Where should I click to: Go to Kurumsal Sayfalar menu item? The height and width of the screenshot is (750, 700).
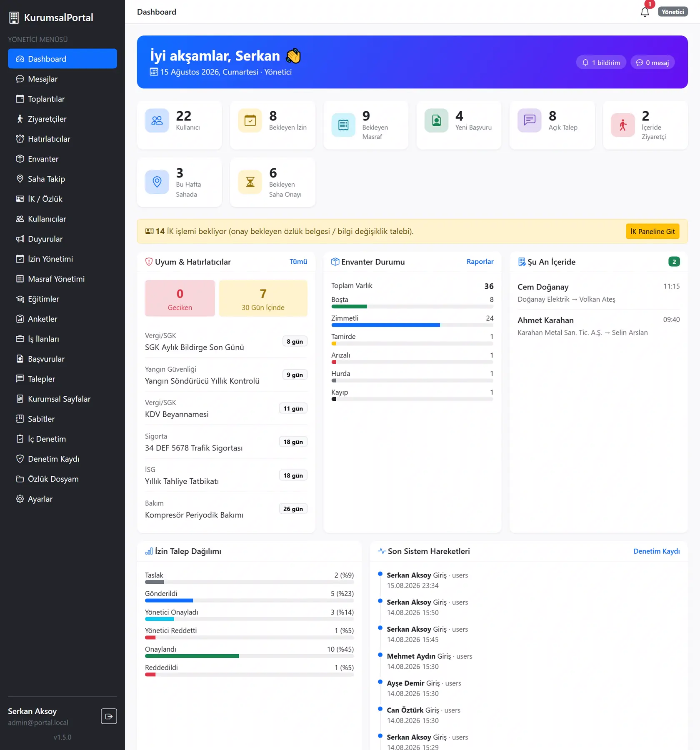(x=62, y=399)
